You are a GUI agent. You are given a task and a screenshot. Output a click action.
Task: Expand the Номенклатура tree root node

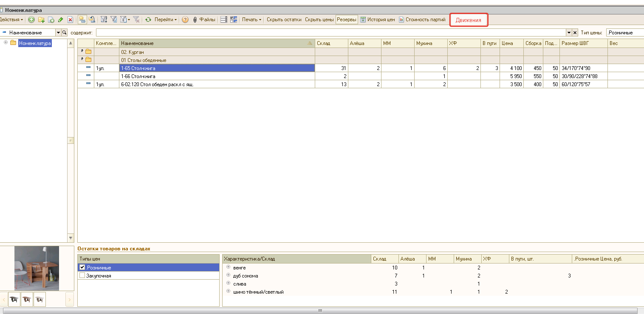coord(6,43)
